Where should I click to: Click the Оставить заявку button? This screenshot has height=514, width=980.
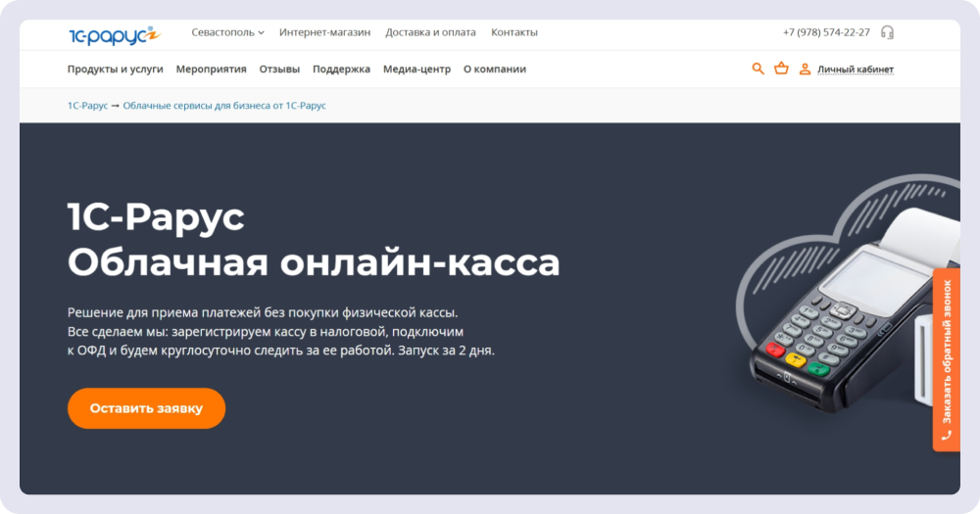[x=146, y=408]
